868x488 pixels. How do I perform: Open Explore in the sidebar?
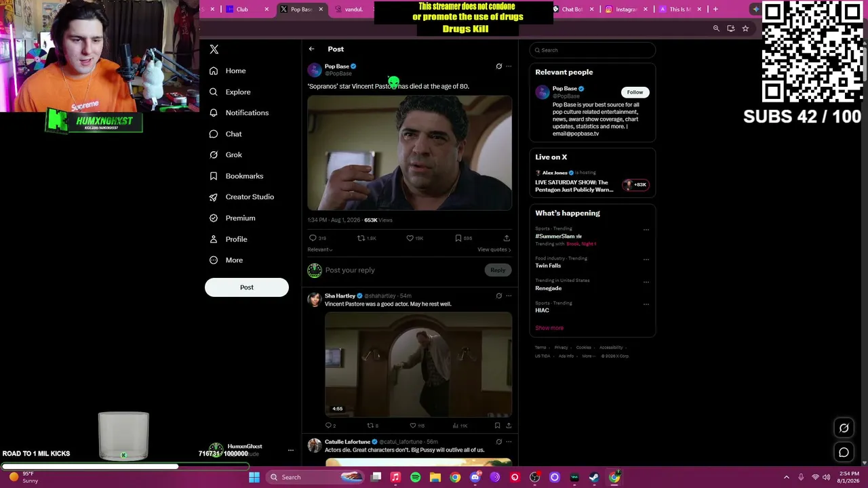[x=230, y=91]
